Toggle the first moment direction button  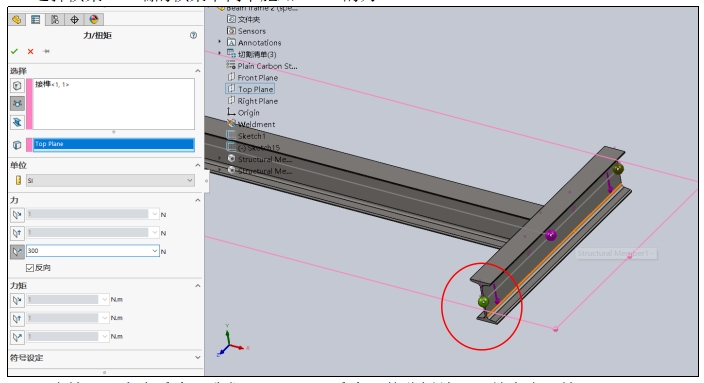pyautogui.click(x=17, y=300)
